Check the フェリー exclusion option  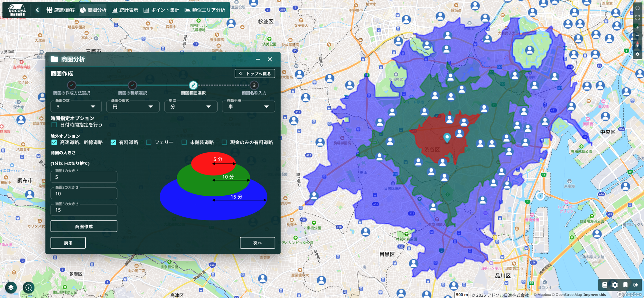click(149, 142)
